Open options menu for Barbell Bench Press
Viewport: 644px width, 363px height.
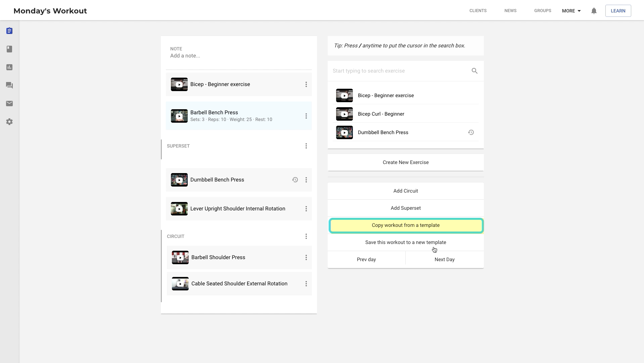(x=306, y=116)
